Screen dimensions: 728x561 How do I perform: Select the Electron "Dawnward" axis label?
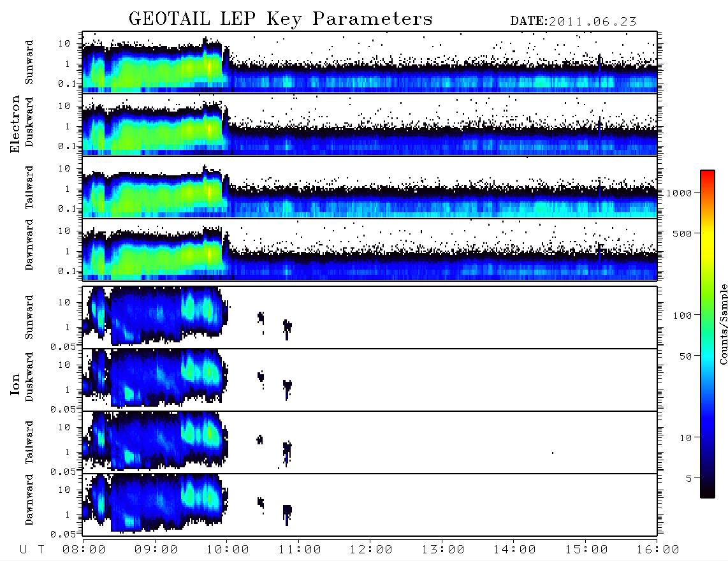[29, 245]
